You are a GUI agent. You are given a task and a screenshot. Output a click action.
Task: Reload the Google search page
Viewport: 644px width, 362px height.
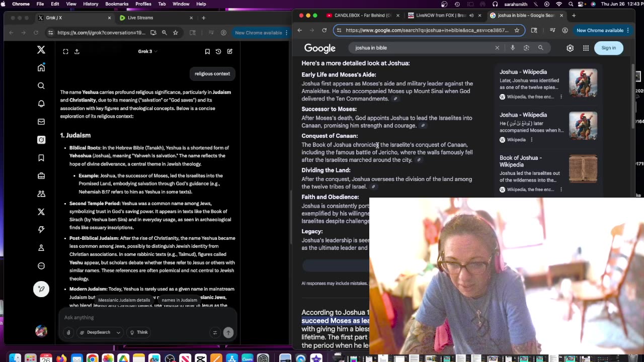pos(325,30)
